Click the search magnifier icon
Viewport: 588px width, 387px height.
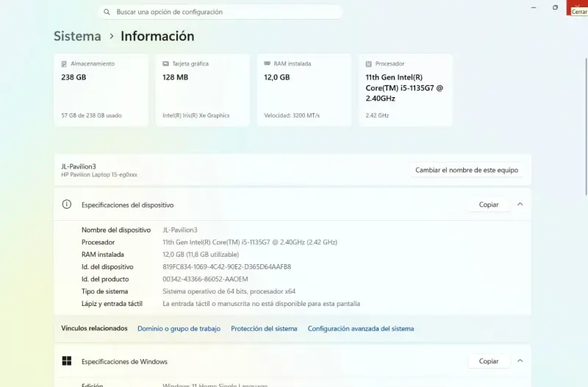pos(107,12)
